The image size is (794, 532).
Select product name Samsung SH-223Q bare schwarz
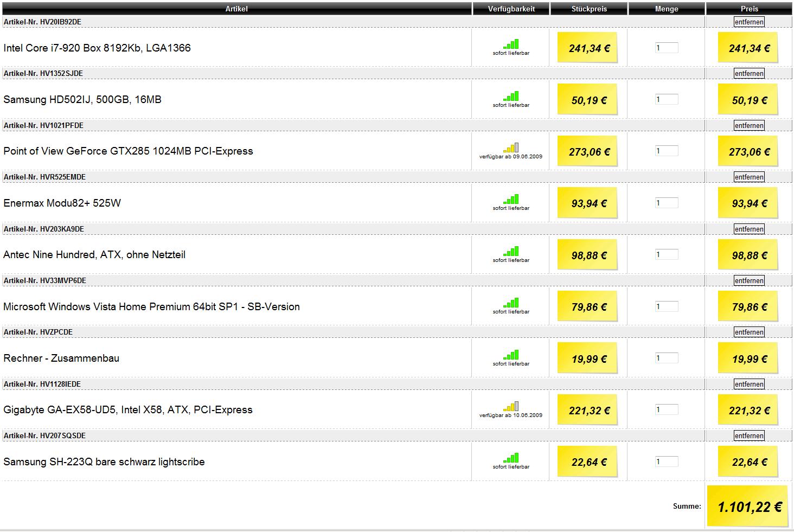click(x=104, y=462)
